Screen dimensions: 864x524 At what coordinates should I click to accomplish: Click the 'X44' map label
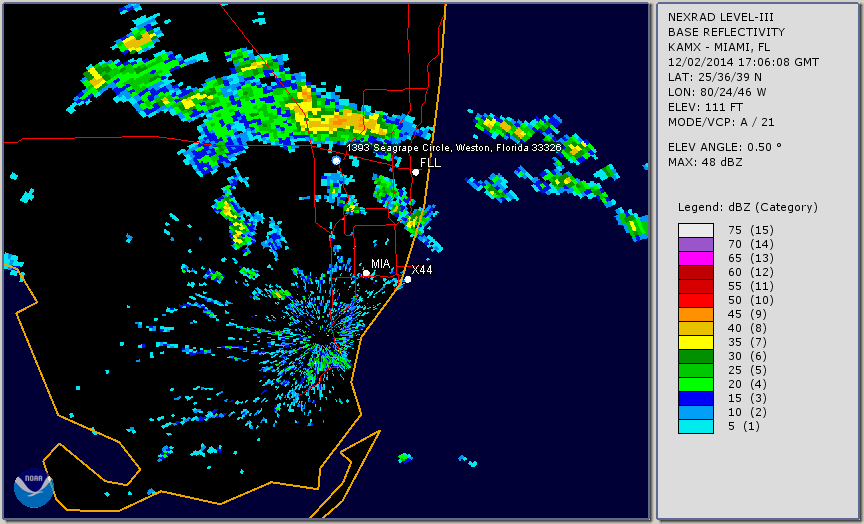(422, 269)
